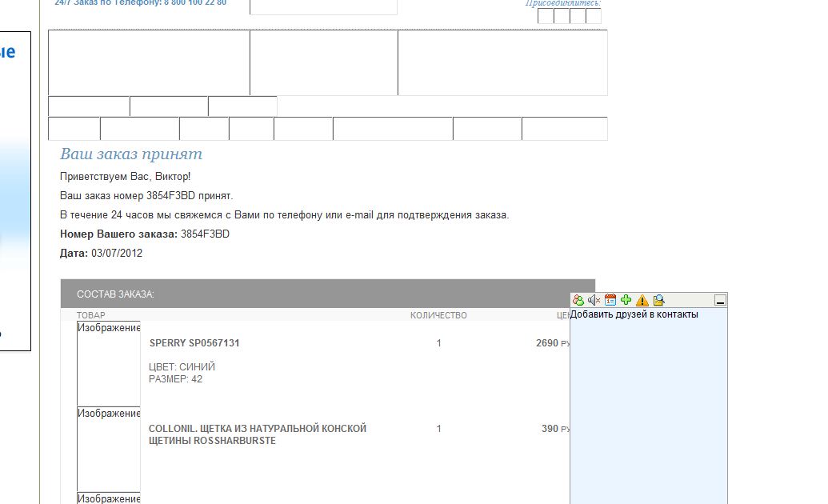The height and width of the screenshot is (504, 828).
Task: Open COLLONIL horsehair brush product name
Action: (257, 434)
